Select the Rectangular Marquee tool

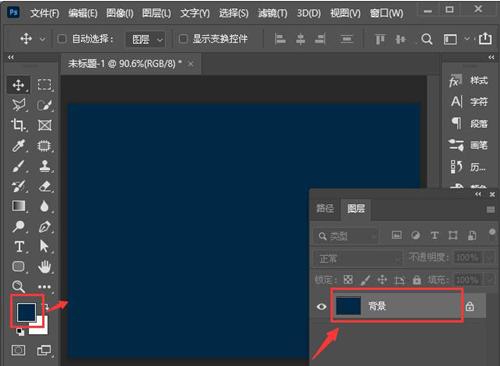pos(44,85)
